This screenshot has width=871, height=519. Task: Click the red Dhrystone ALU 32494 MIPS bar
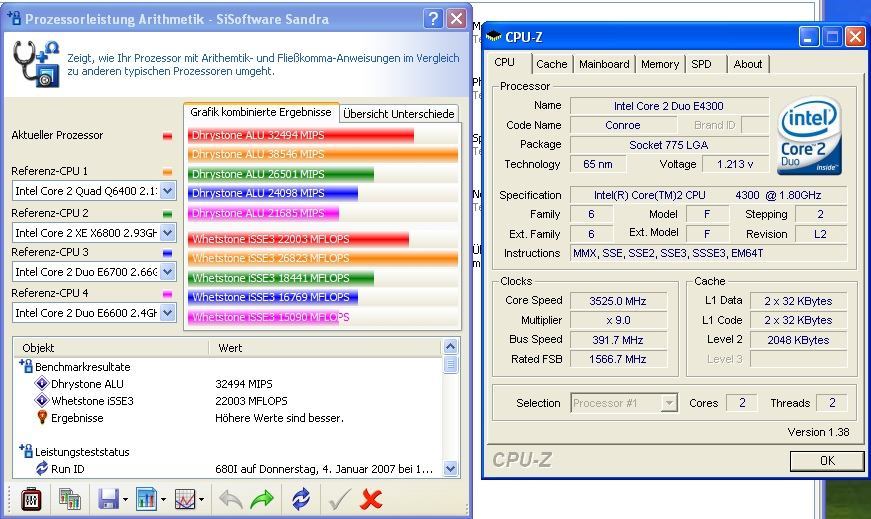click(x=301, y=135)
